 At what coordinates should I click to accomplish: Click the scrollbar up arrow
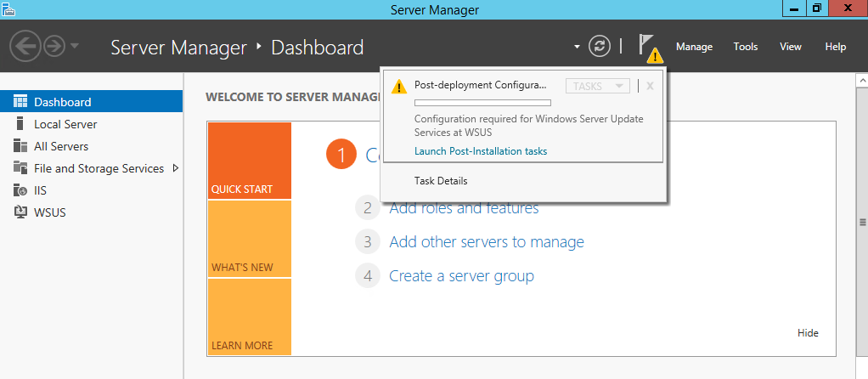[x=862, y=81]
